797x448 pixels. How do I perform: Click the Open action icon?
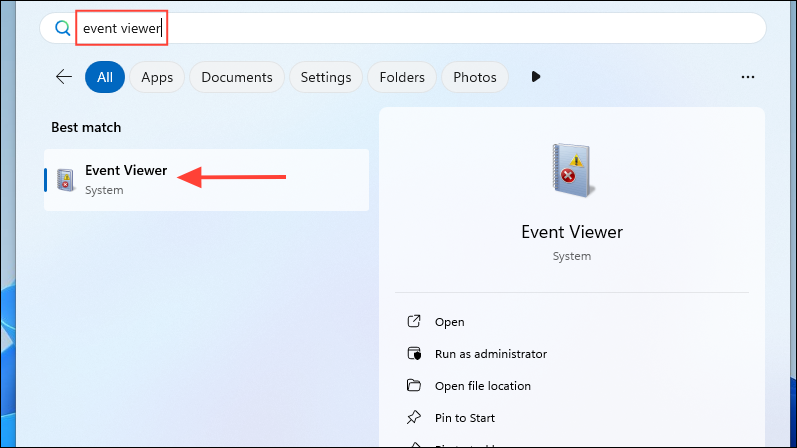tap(414, 321)
